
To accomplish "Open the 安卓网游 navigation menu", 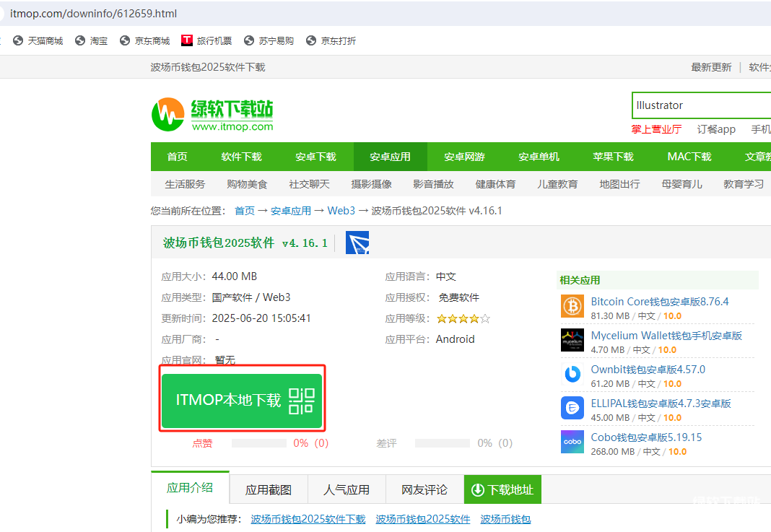I will click(464, 157).
